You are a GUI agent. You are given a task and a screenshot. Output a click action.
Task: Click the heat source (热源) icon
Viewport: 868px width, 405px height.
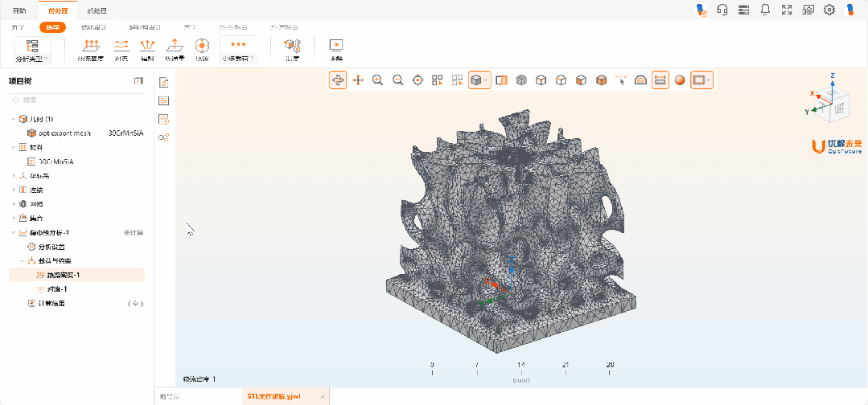point(202,48)
